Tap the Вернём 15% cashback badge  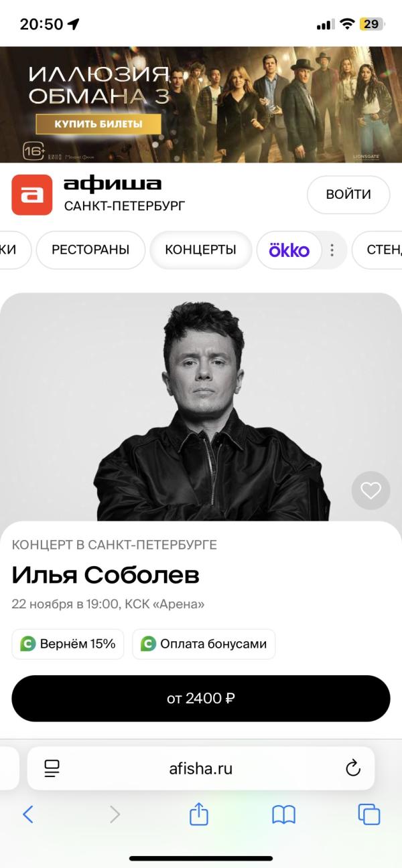point(68,644)
